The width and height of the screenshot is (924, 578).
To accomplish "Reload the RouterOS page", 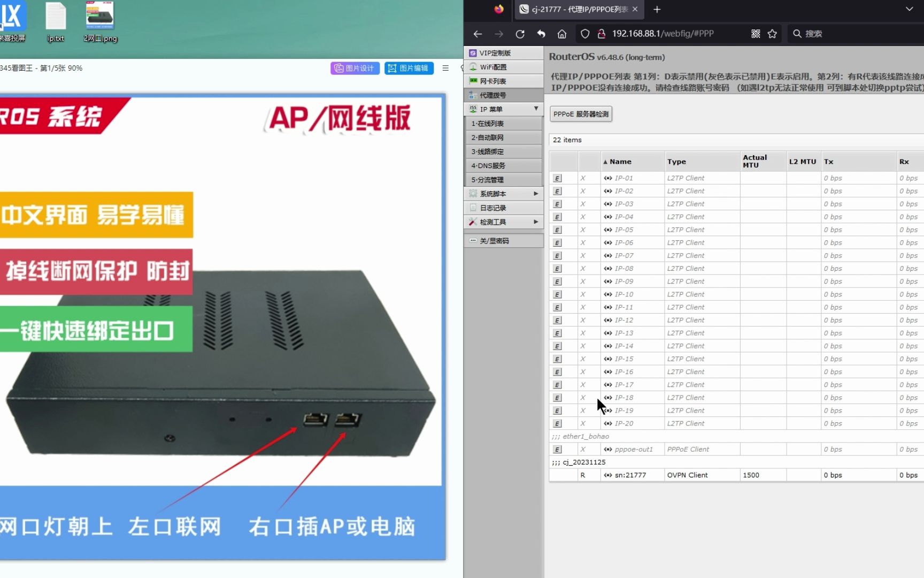I will coord(520,33).
